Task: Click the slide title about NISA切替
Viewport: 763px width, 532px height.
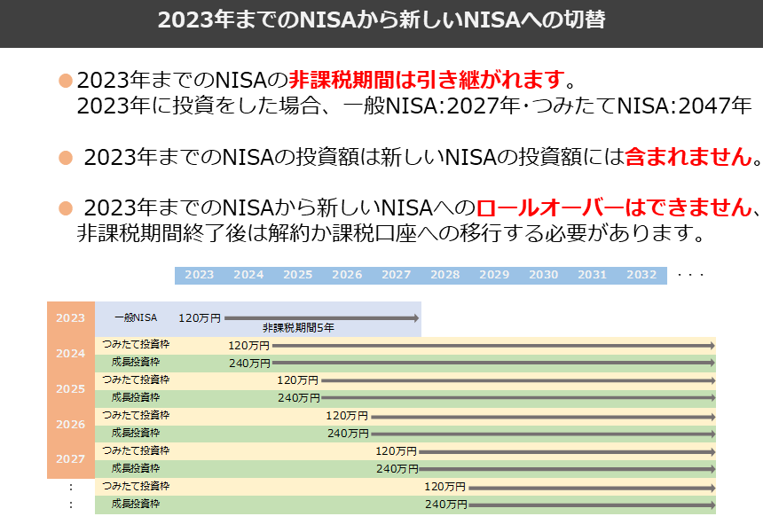Action: coord(381,20)
